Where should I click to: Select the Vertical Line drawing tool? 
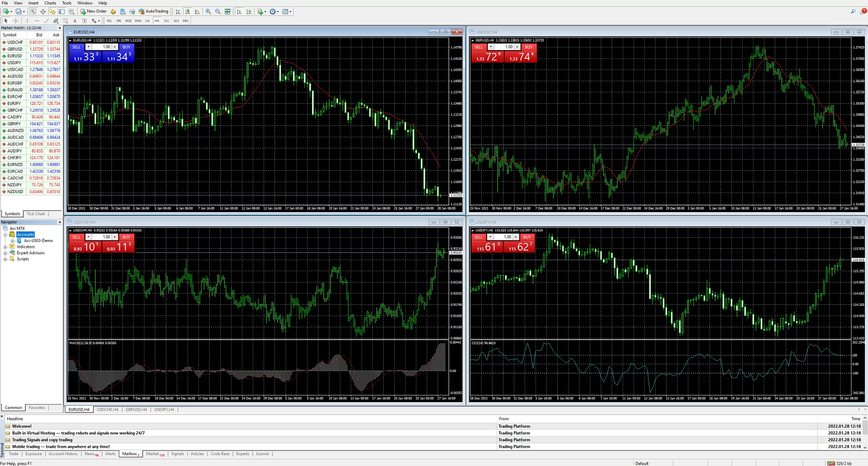tap(27, 21)
